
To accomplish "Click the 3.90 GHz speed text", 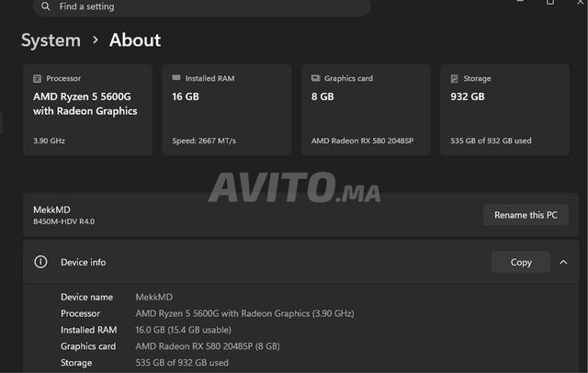I will pyautogui.click(x=49, y=141).
